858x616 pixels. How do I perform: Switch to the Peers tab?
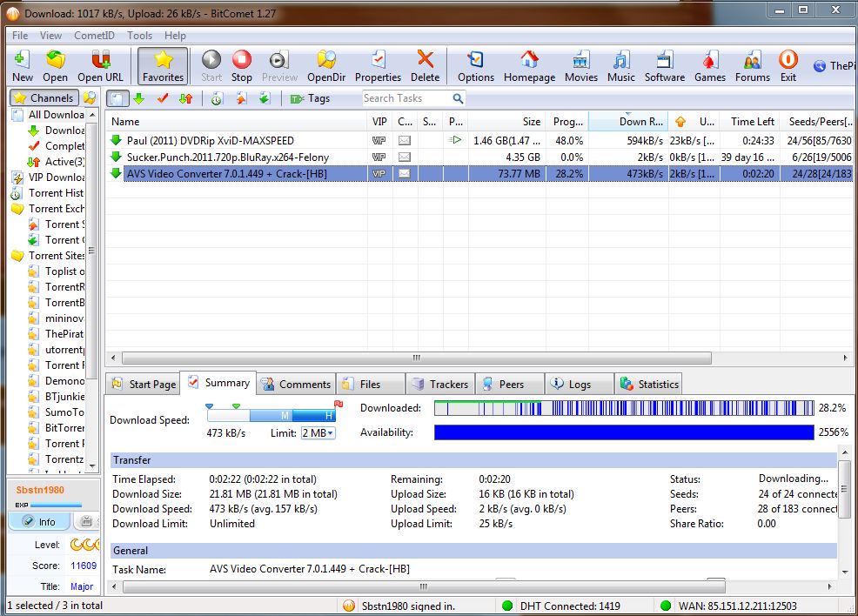[510, 384]
